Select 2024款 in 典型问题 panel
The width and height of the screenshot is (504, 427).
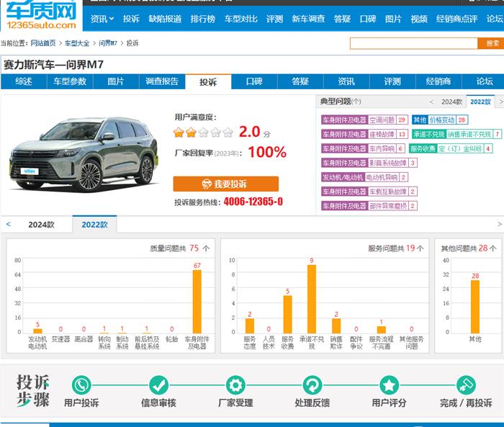point(451,102)
